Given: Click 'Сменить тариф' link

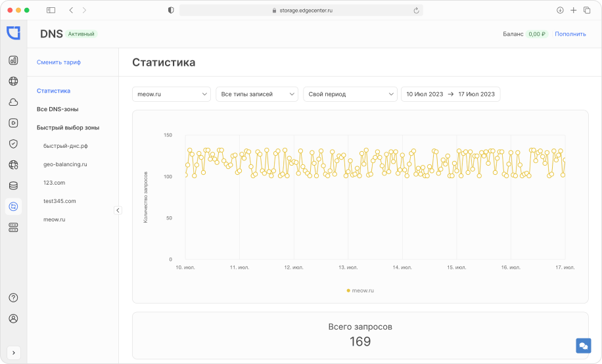Looking at the screenshot, I should [58, 62].
